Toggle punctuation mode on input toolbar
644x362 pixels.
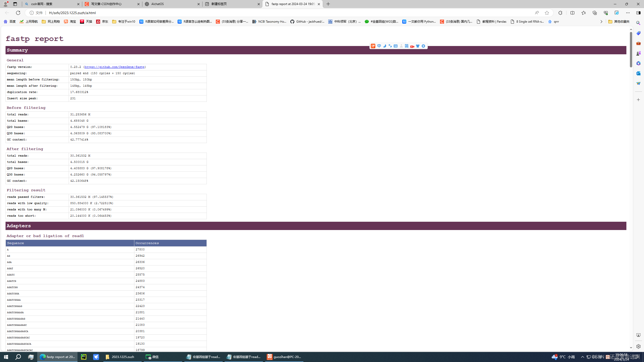tap(390, 46)
